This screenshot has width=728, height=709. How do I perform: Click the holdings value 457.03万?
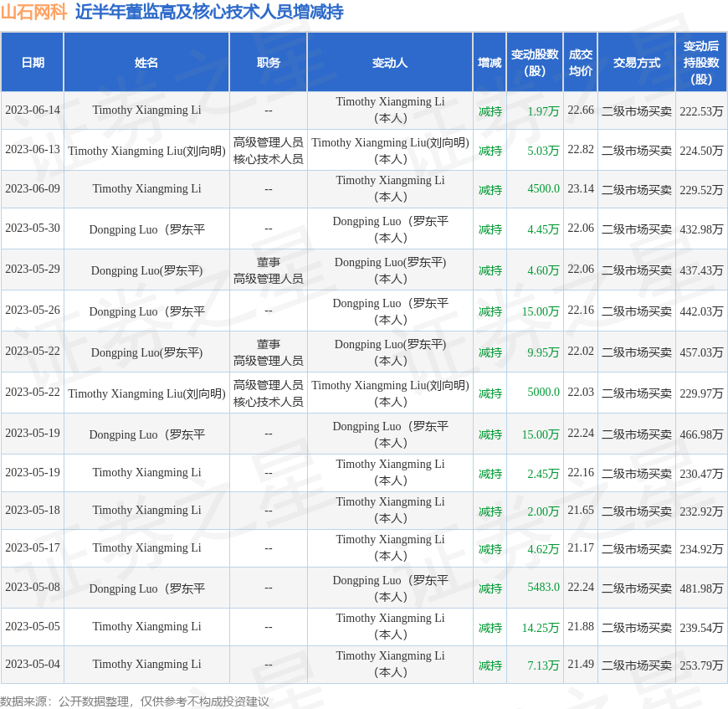(x=701, y=353)
